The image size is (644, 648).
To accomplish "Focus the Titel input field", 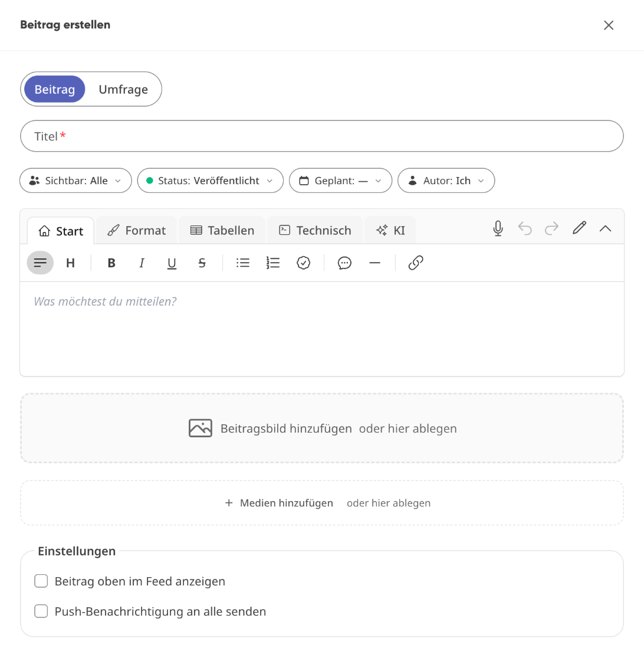I will [x=322, y=136].
